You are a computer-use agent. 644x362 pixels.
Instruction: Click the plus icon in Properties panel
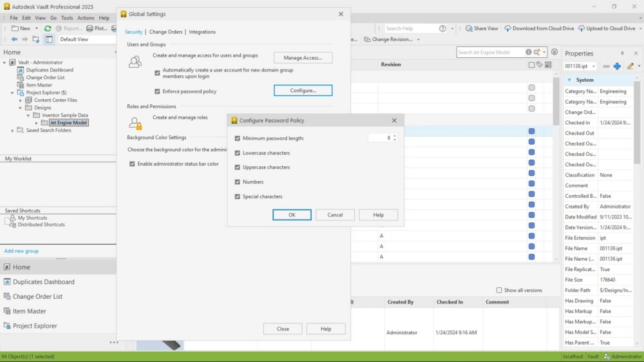[x=617, y=66]
